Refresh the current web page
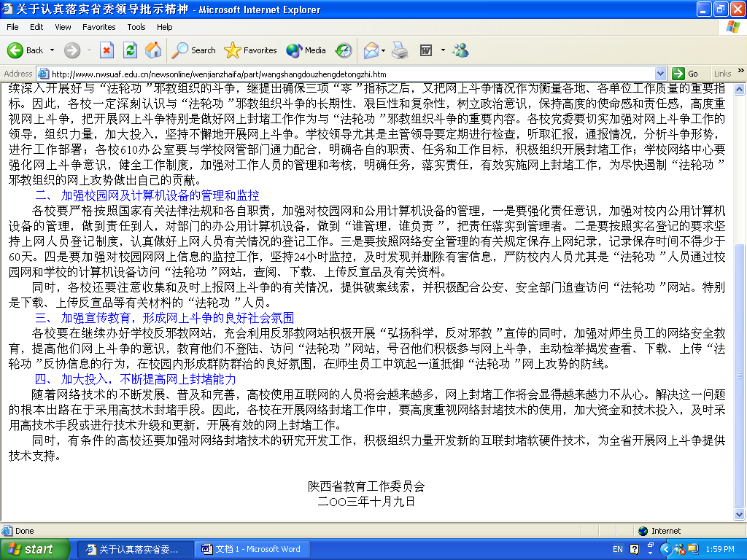The height and width of the screenshot is (560, 747). pos(130,50)
